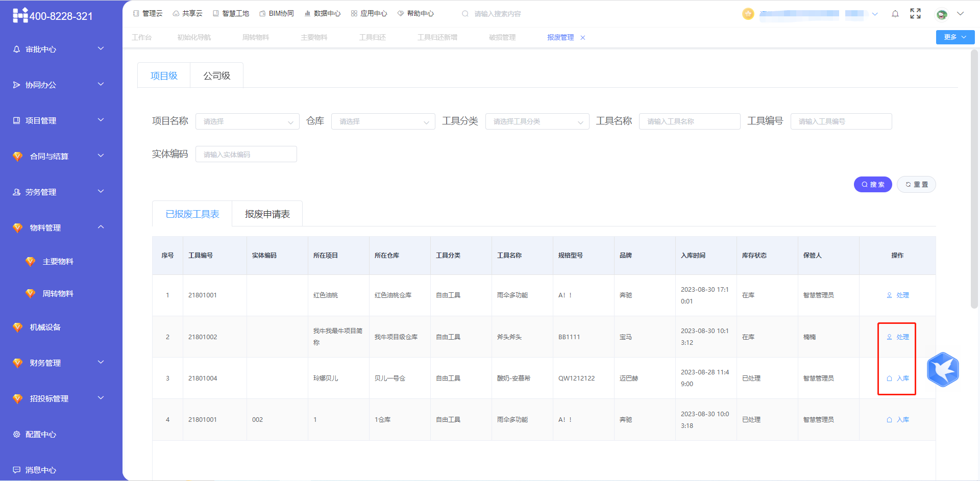
Task: Click the 周转物料 diamond icon in sidebar
Action: tap(31, 294)
